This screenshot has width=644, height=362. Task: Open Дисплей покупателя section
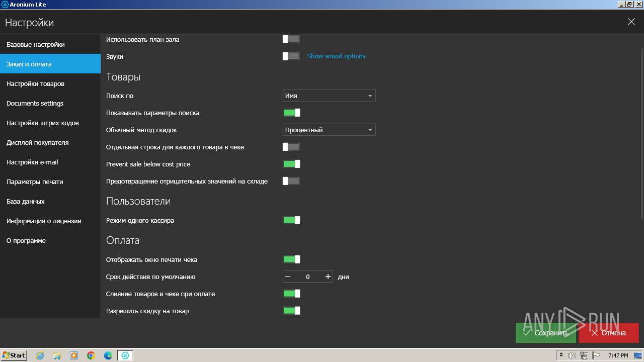[50, 142]
